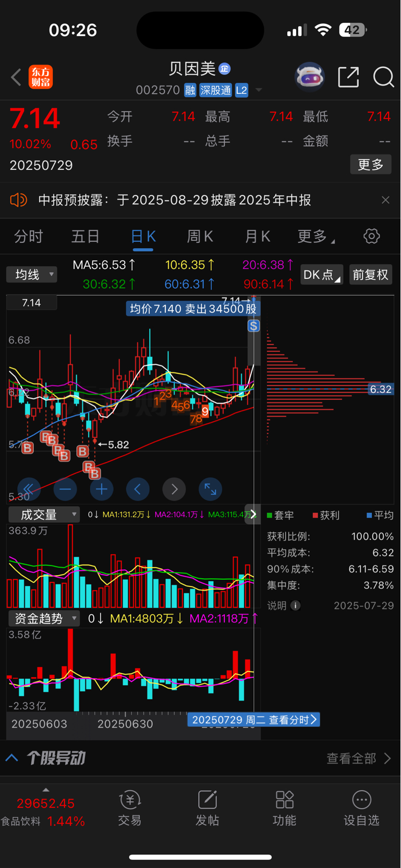Open chart settings gear icon
Image resolution: width=401 pixels, height=868 pixels.
coord(371,236)
